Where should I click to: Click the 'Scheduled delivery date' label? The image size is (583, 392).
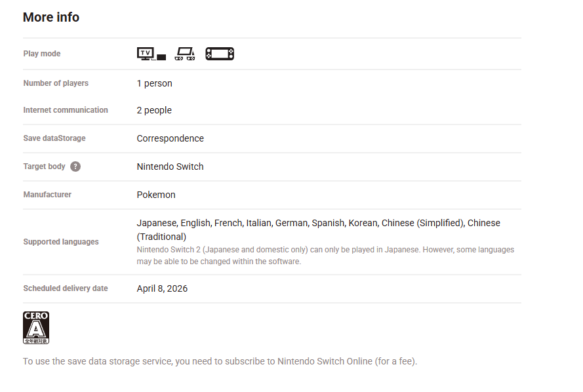click(x=66, y=288)
